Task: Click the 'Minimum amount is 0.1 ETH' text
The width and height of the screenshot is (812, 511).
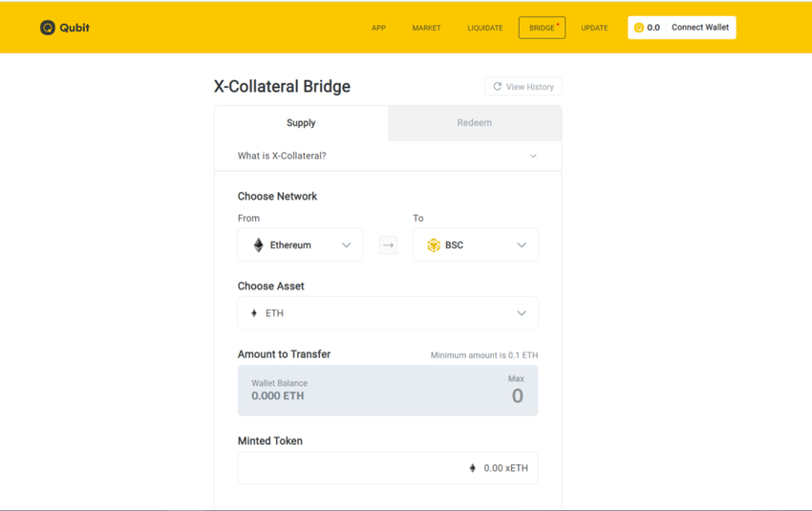Action: (x=484, y=355)
